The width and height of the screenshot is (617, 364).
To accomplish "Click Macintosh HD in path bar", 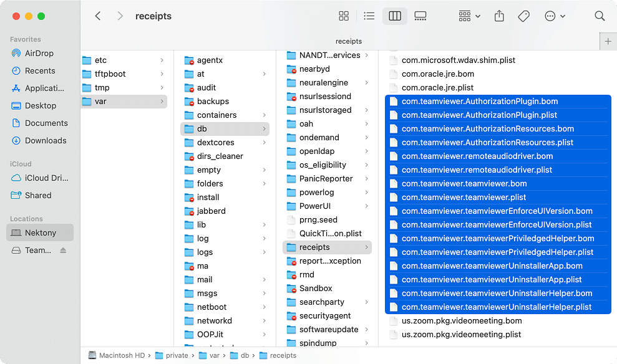I will click(117, 355).
